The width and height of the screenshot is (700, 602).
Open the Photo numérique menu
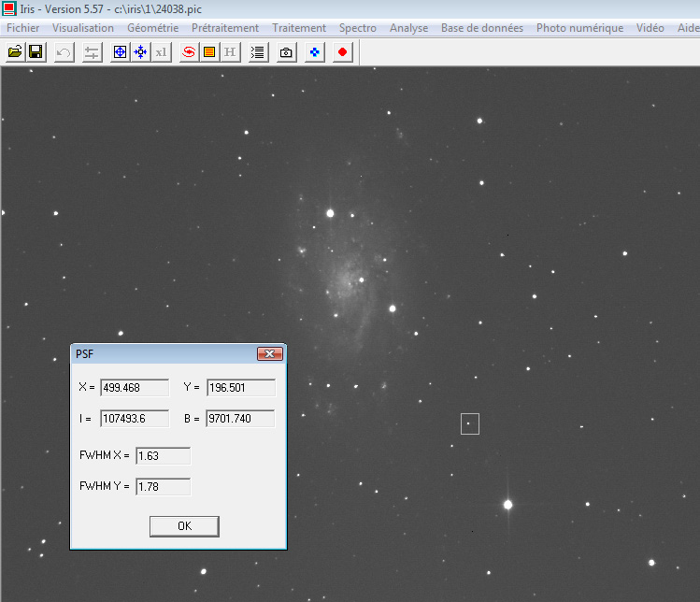(580, 28)
